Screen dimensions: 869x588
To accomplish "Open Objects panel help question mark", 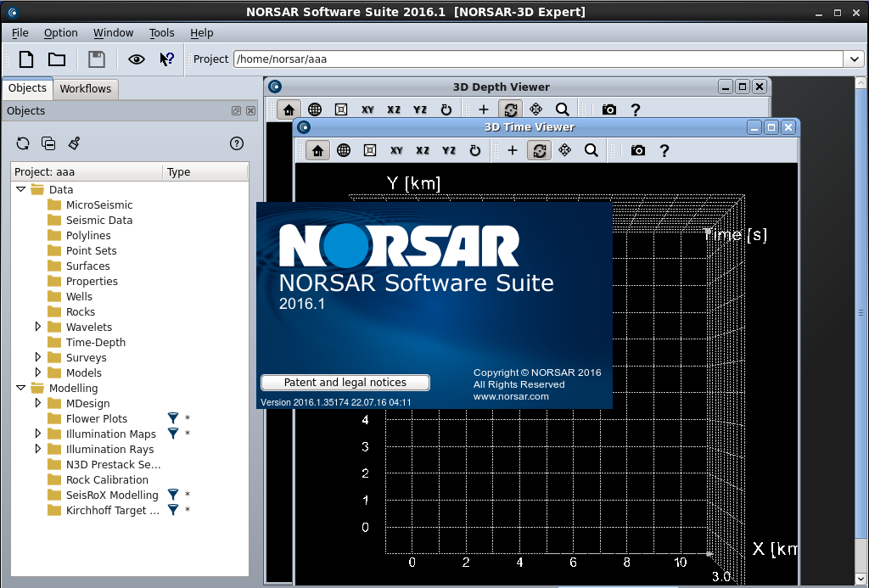I will [237, 143].
